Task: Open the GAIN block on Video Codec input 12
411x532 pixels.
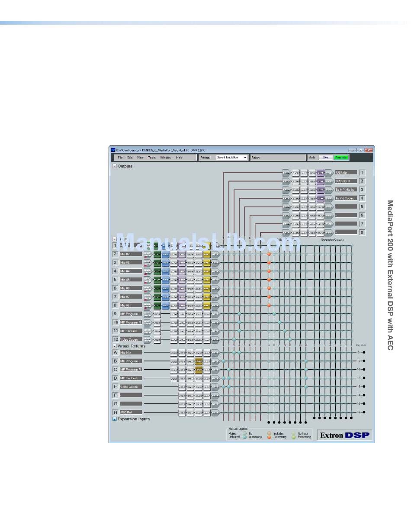Action: pos(216,339)
